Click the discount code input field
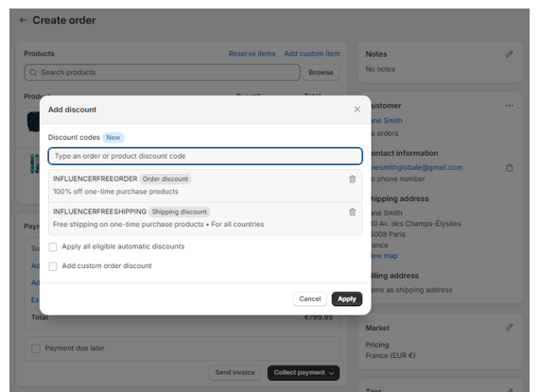Screen dimensions: 540x392 [205, 156]
